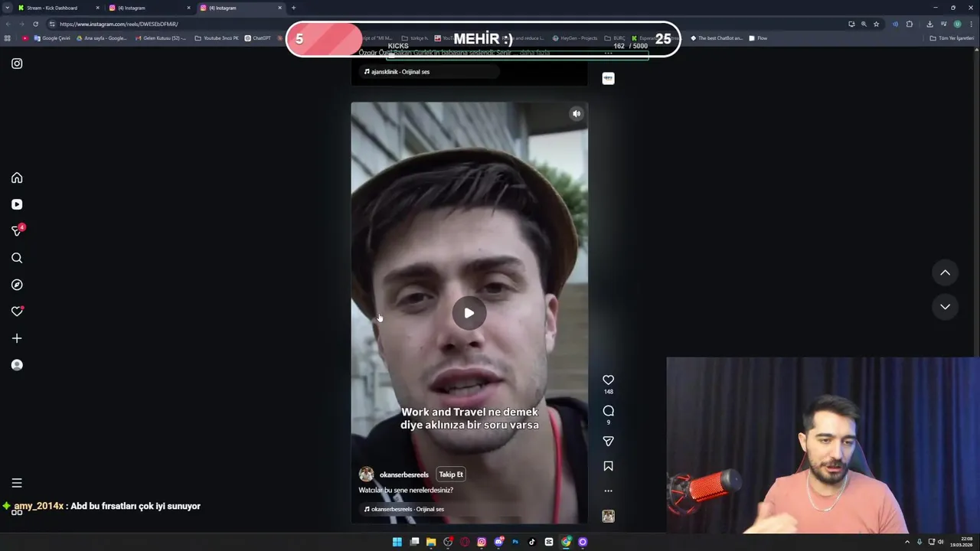The width and height of the screenshot is (980, 551).
Task: Expand the Tüm Yer İşaretleri folder
Action: [x=952, y=38]
